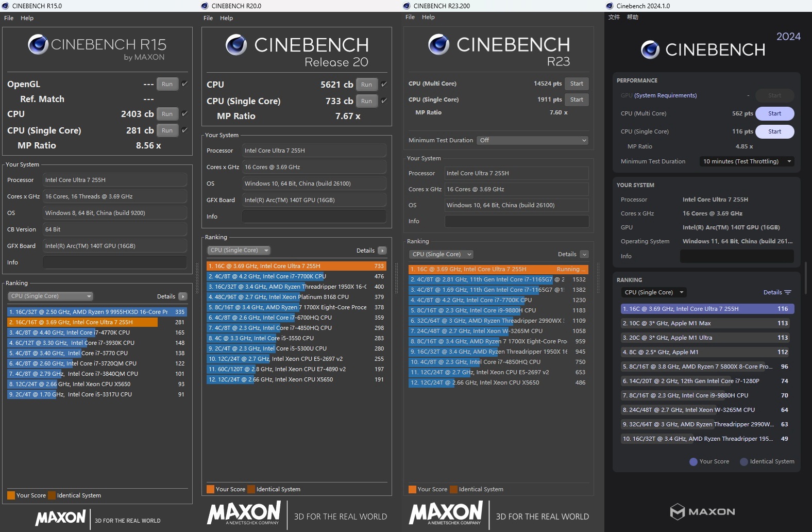812x532 pixels.
Task: Click R15 Info input field
Action: tap(114, 262)
